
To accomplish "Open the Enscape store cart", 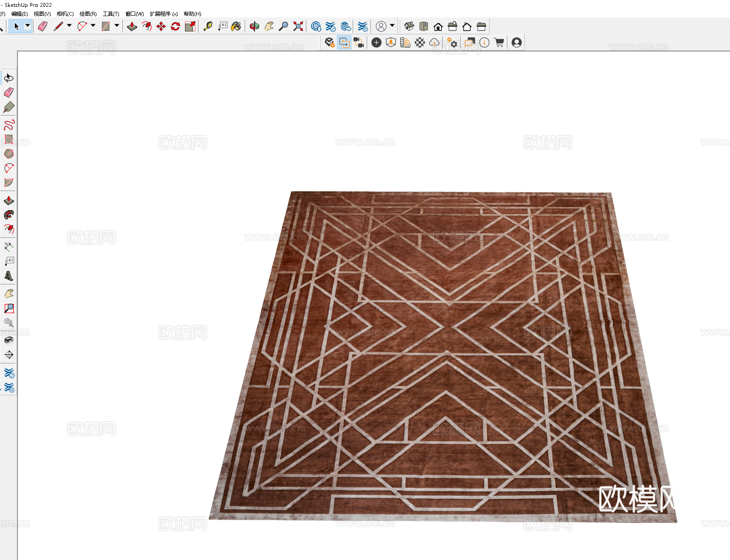I will 499,42.
